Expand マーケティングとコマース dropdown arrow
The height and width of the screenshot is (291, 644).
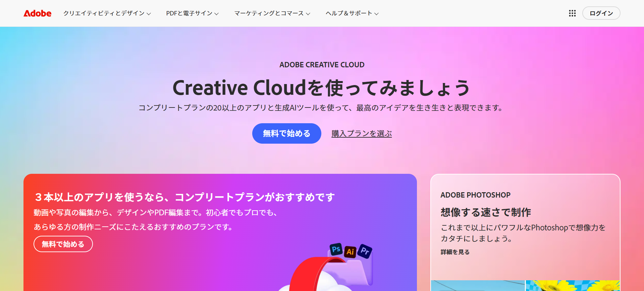[308, 14]
